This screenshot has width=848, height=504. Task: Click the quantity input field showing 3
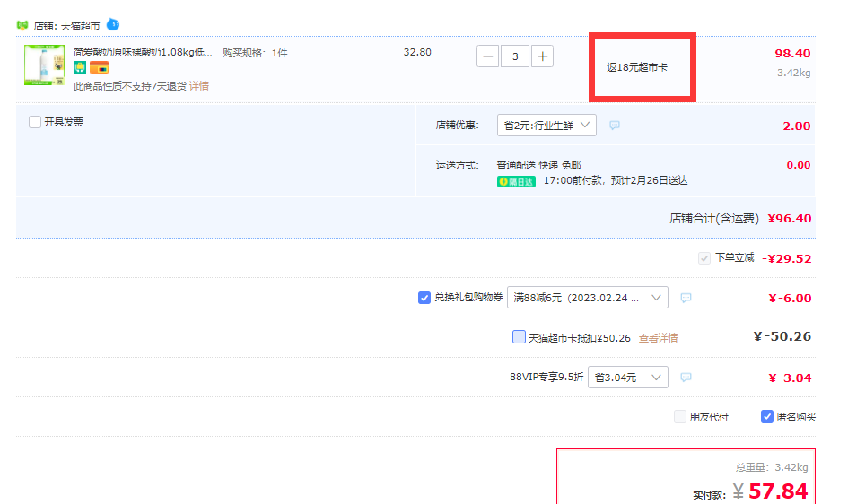515,56
